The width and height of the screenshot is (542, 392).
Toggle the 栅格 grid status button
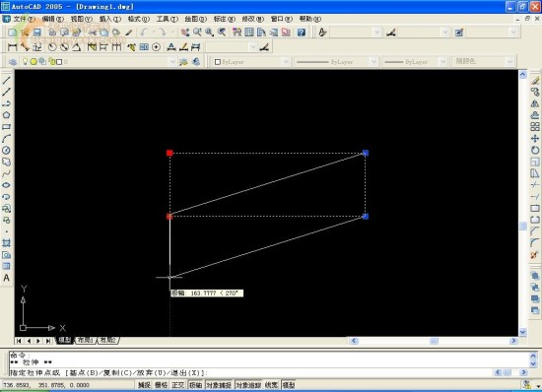pyautogui.click(x=161, y=385)
